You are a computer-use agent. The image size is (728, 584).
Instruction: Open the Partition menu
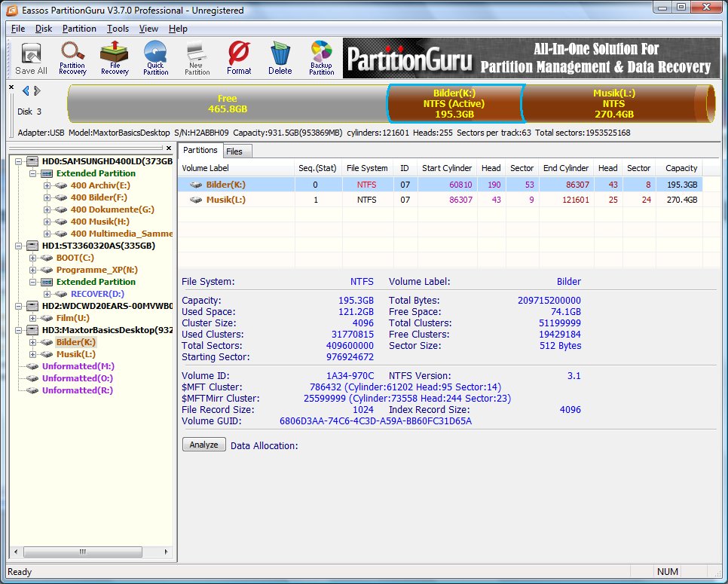pyautogui.click(x=79, y=29)
